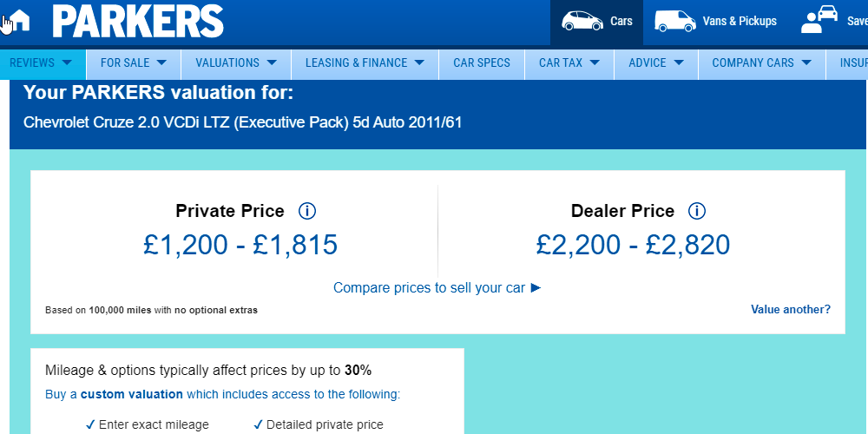Expand the For Sale dropdown
Viewport: 868px width, 434px height.
tap(135, 62)
